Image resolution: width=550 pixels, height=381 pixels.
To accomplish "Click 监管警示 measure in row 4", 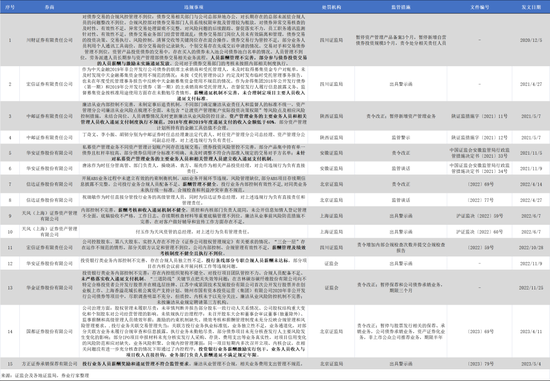I will pos(401,138).
